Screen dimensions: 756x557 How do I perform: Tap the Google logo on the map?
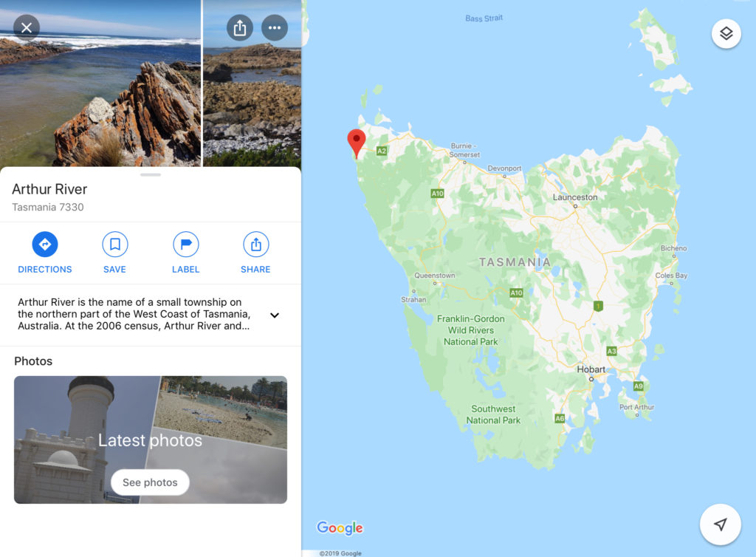pyautogui.click(x=340, y=527)
